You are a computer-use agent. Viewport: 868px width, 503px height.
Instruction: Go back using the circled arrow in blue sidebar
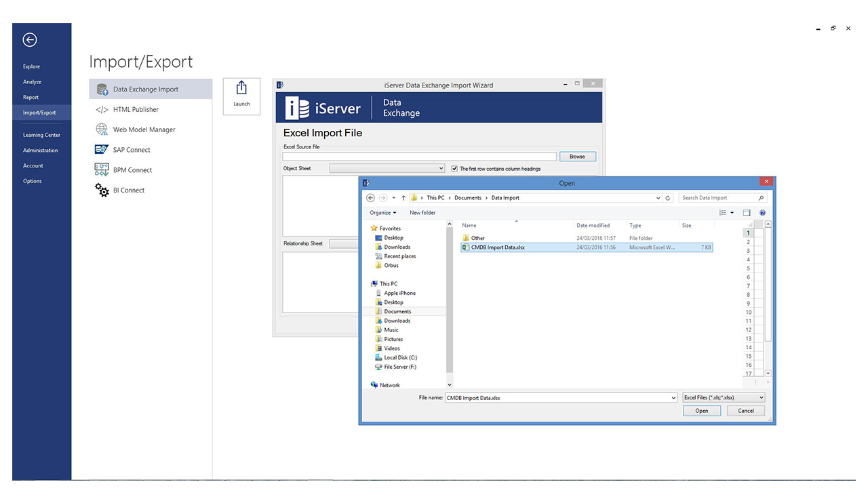(30, 40)
